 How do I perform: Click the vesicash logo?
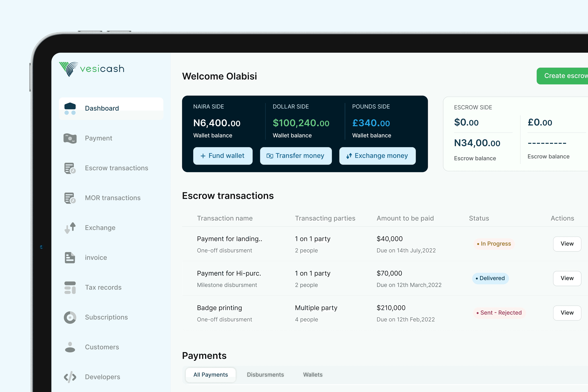[91, 69]
